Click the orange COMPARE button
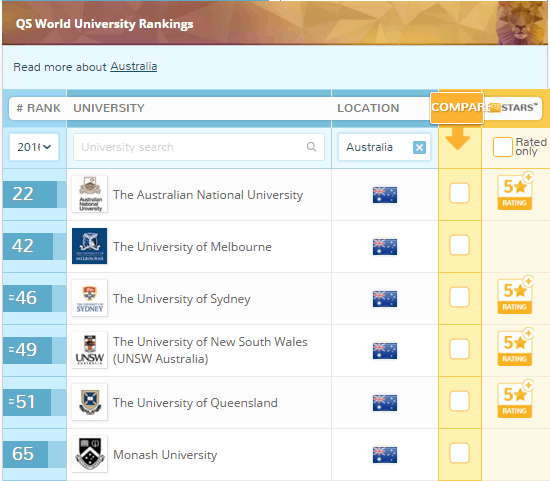550x481 pixels. [457, 107]
